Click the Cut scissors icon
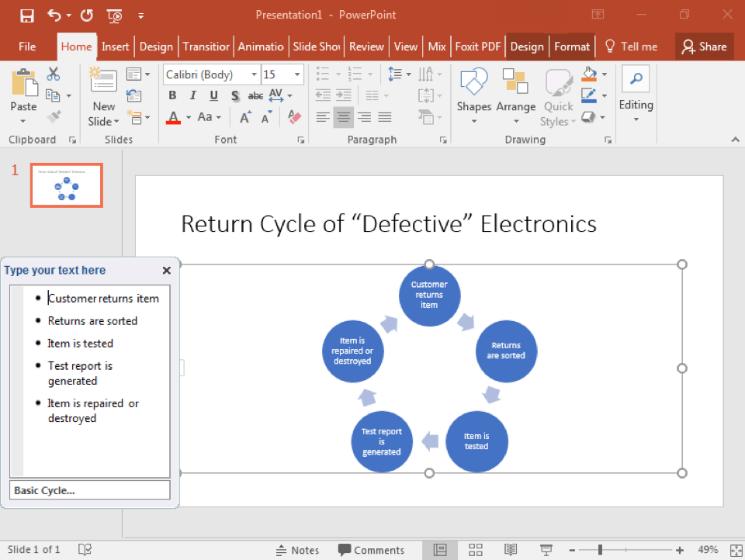Image resolution: width=745 pixels, height=560 pixels. click(54, 74)
